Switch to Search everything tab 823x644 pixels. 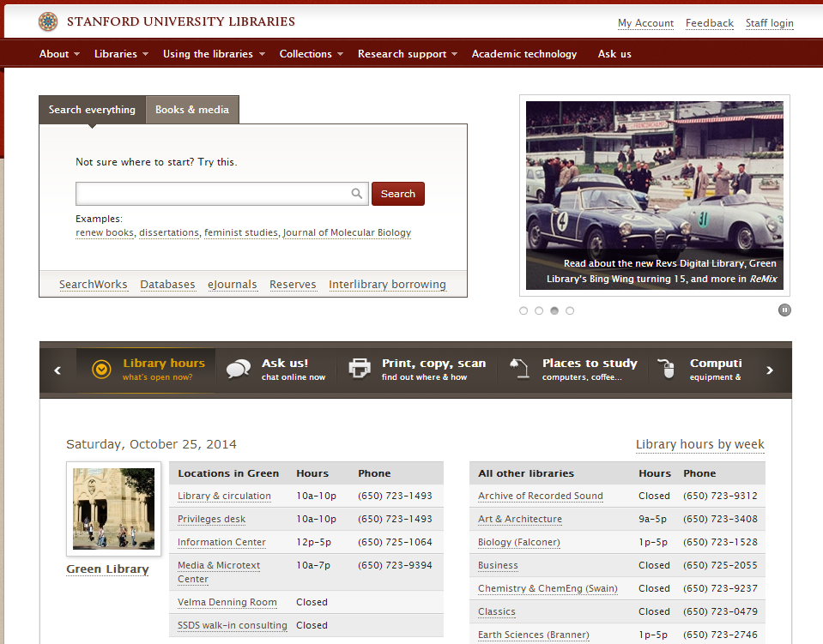[x=92, y=110]
